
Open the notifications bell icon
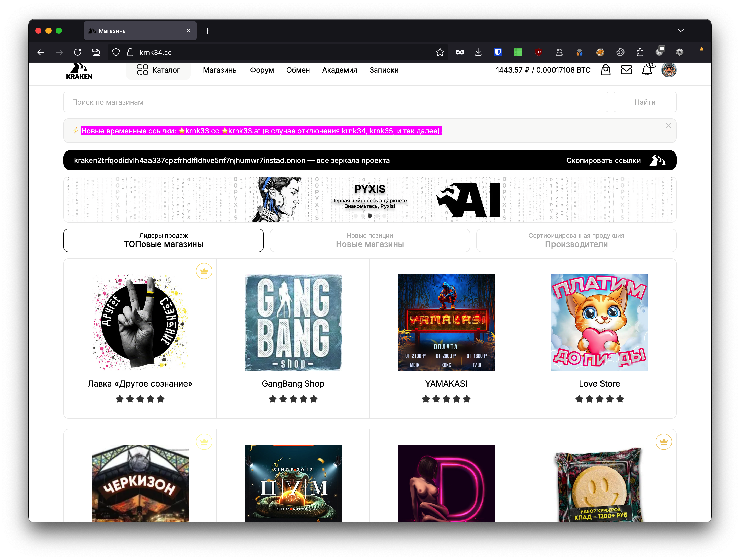point(647,70)
